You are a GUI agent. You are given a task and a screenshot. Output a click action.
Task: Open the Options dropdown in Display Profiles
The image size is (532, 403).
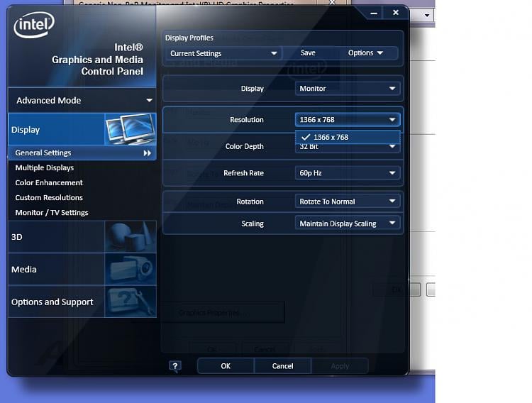click(365, 53)
